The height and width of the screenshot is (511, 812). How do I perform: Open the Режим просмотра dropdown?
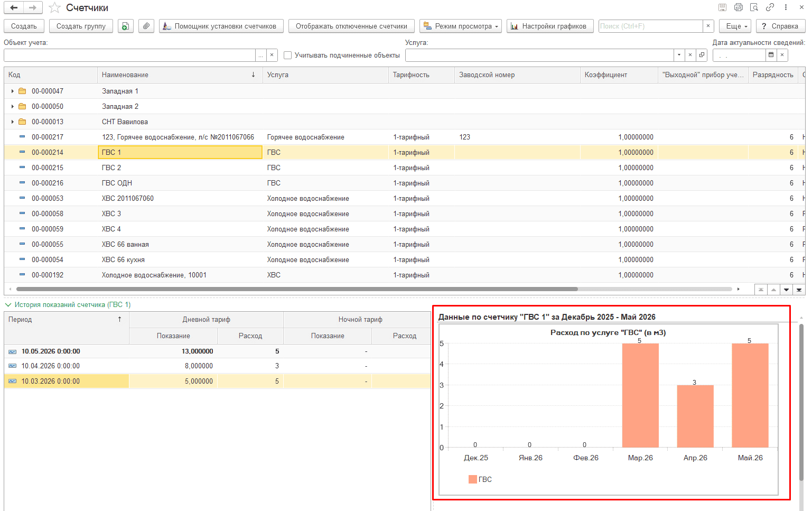pyautogui.click(x=461, y=26)
